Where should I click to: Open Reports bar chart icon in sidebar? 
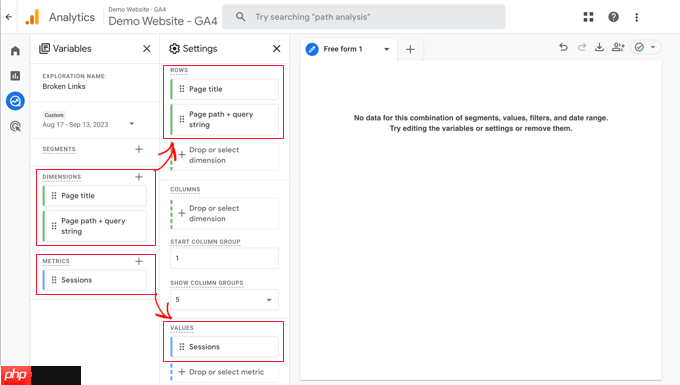pyautogui.click(x=15, y=76)
